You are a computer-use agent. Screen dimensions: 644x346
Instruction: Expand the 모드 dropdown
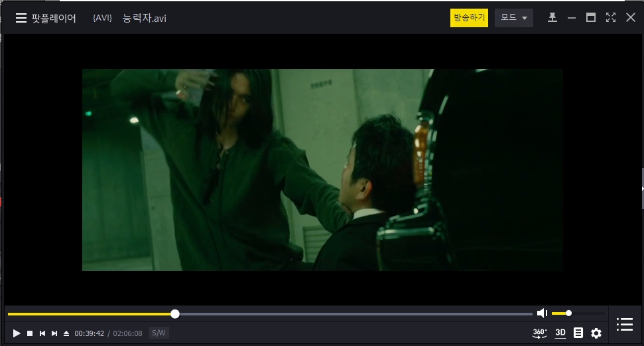click(514, 18)
